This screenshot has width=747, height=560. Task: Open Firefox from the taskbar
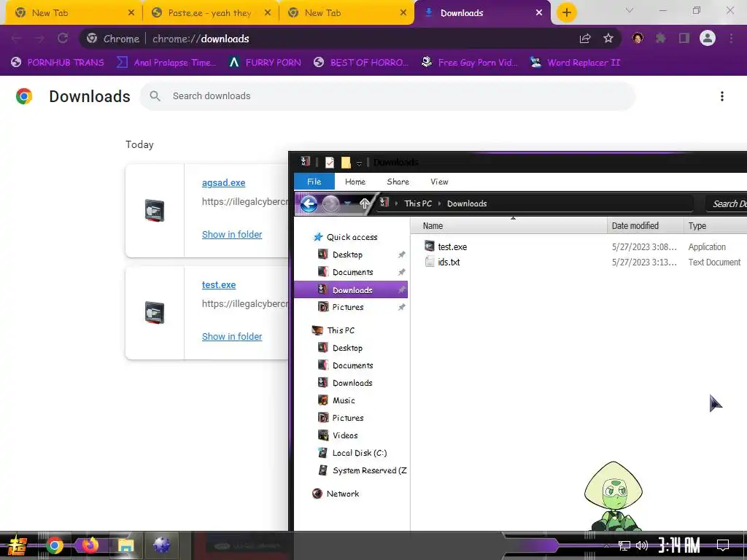coord(90,545)
